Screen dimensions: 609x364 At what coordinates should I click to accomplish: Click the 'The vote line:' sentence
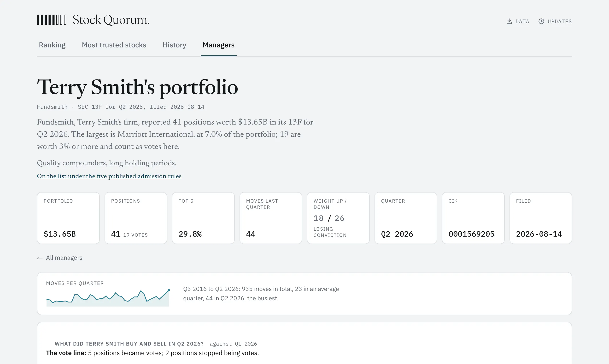click(x=152, y=353)
